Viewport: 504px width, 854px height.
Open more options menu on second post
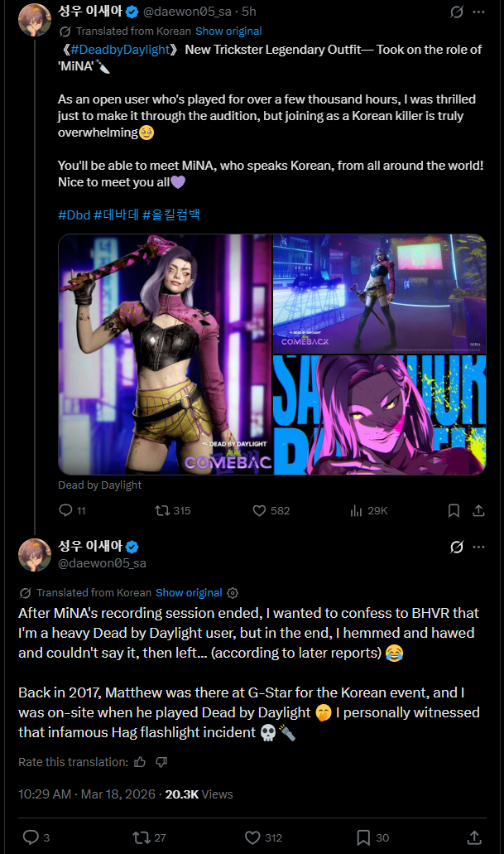click(x=478, y=547)
